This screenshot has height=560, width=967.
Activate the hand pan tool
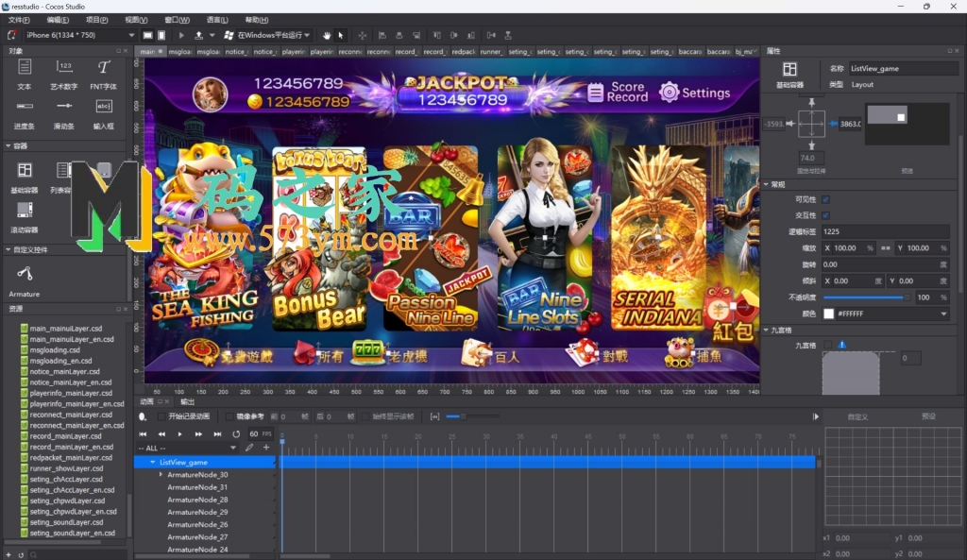point(326,35)
